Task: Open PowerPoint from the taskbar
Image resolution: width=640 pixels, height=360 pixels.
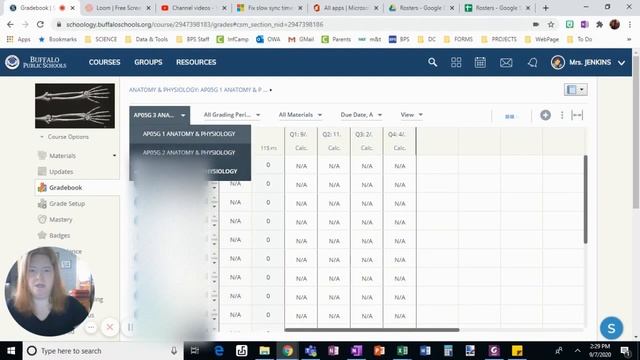Action: pyautogui.click(x=379, y=351)
